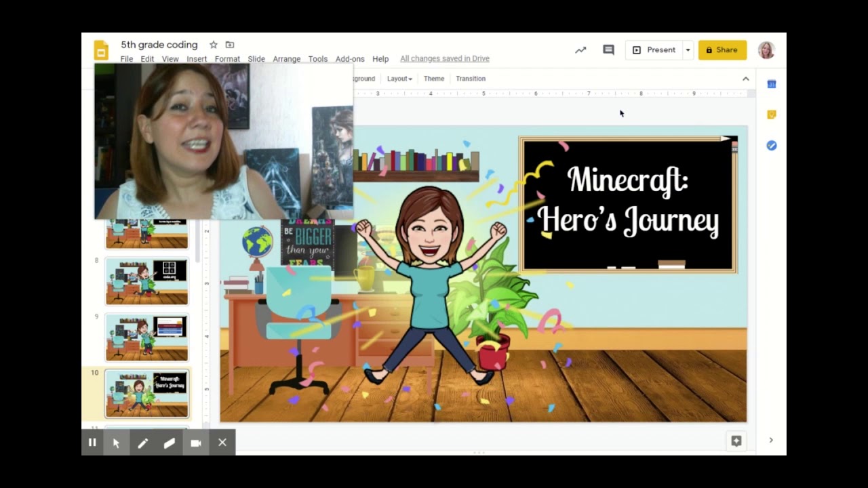Expand the side panel chevron arrow

pos(771,440)
